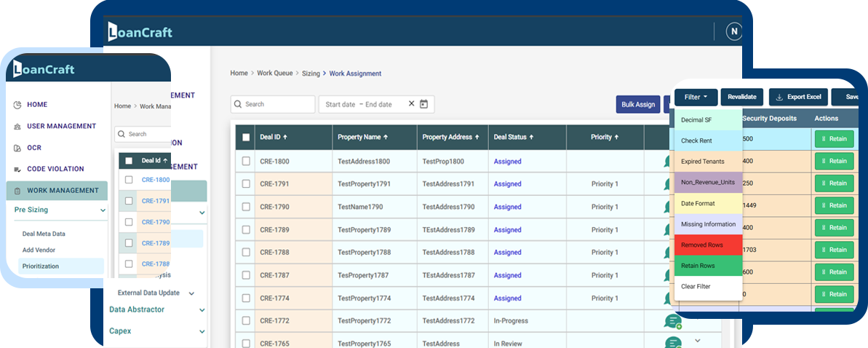The height and width of the screenshot is (348, 868).
Task: Open the comment icon for deal CRE-1772
Action: [x=672, y=321]
